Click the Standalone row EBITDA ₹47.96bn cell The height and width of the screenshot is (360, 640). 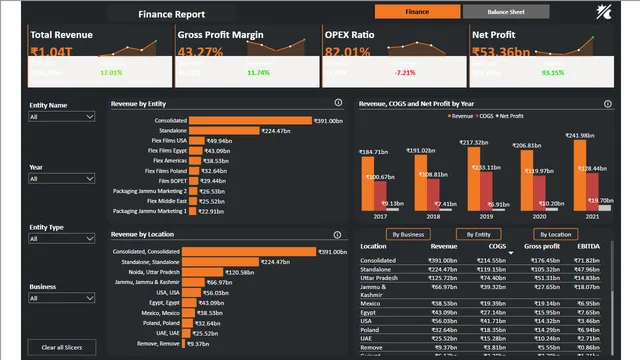[587, 269]
